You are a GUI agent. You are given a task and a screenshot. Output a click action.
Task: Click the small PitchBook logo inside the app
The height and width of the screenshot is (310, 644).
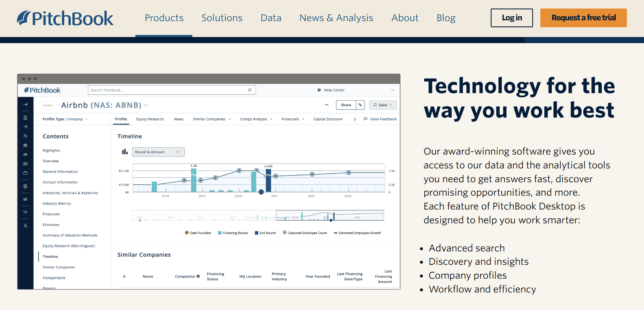42,90
